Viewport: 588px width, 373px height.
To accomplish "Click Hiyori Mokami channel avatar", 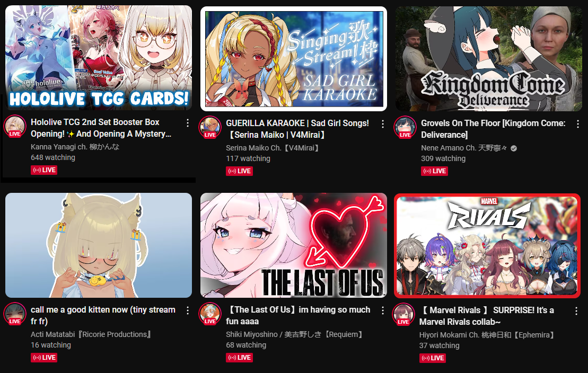I will [403, 314].
